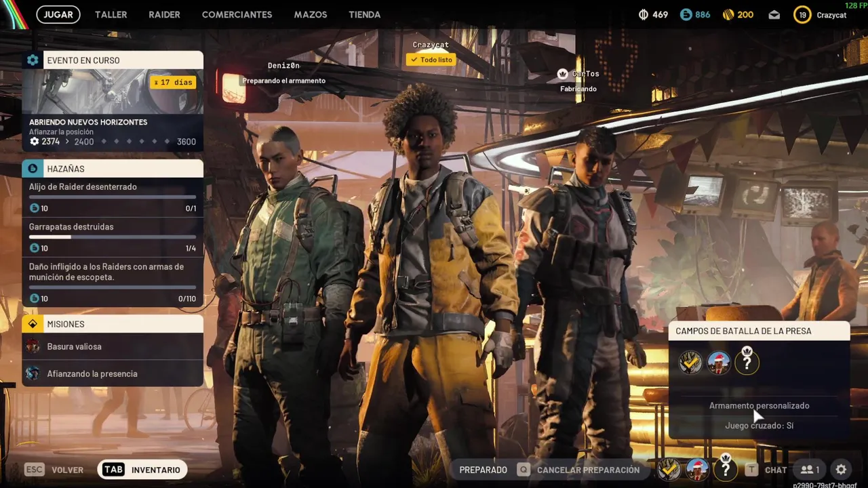Open the TIENDA tab
Screen dimensions: 868x488
[x=364, y=14]
